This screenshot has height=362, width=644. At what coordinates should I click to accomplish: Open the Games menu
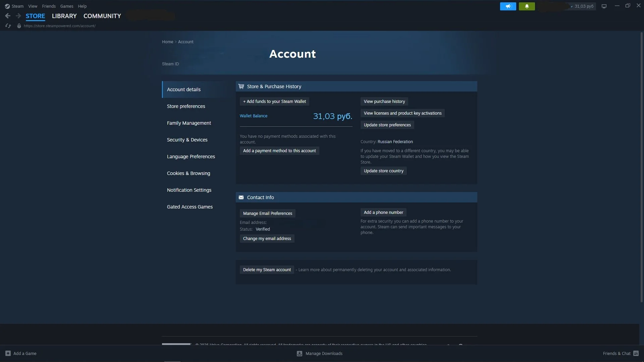[x=67, y=6]
